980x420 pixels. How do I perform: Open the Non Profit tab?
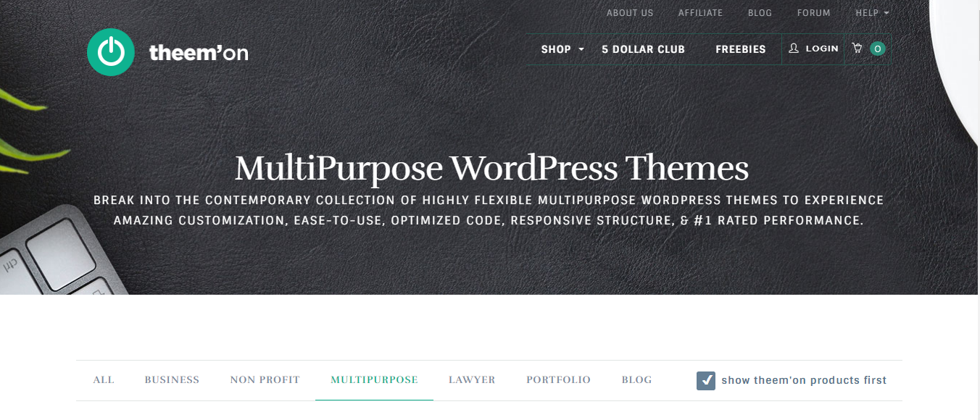(x=265, y=379)
